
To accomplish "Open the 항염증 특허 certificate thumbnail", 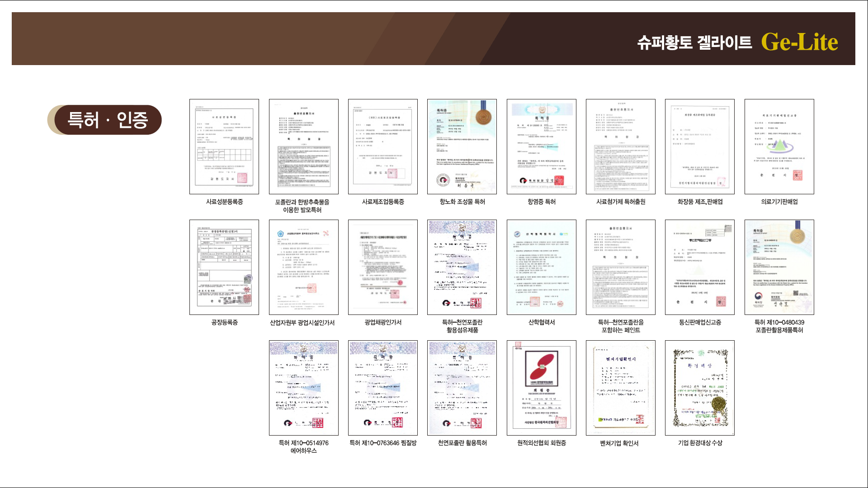I will click(542, 147).
